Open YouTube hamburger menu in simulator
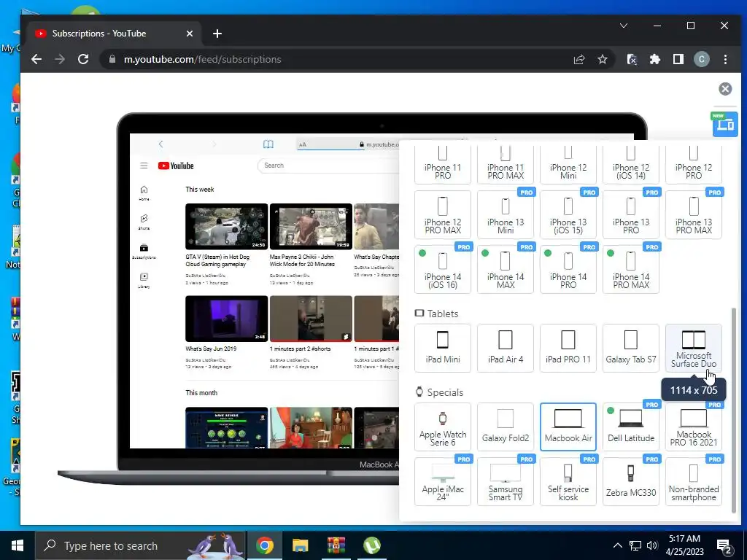 click(144, 166)
